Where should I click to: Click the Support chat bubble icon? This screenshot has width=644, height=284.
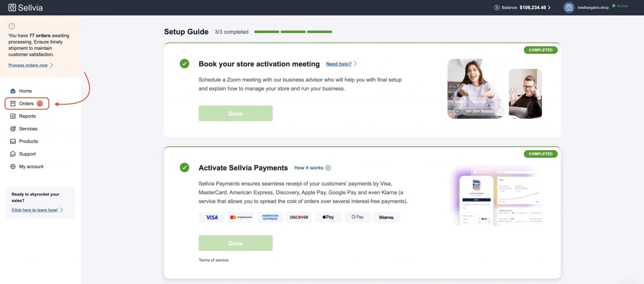pos(13,154)
